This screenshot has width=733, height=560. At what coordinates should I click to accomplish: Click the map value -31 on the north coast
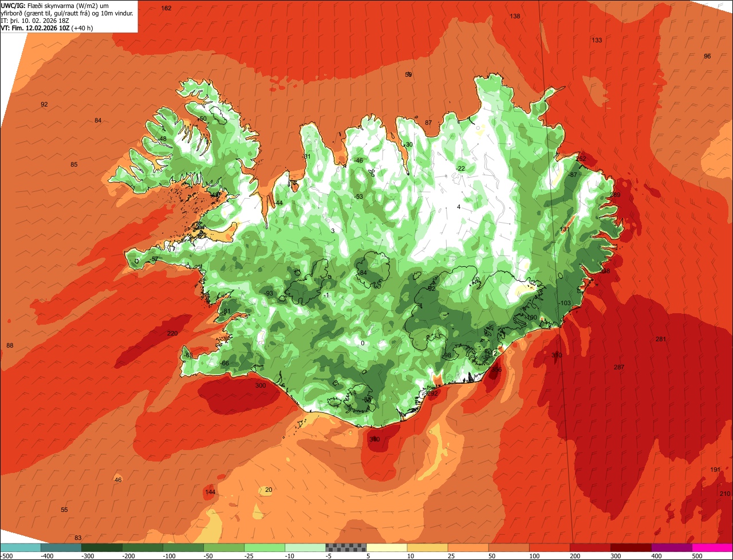pyautogui.click(x=306, y=156)
